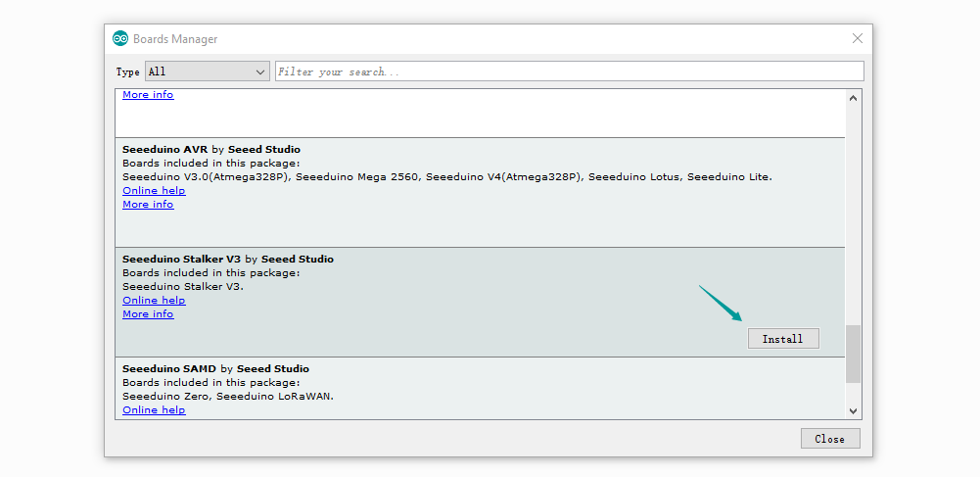This screenshot has width=980, height=477.
Task: Open More info for Seeeduino AVR
Action: (x=148, y=205)
